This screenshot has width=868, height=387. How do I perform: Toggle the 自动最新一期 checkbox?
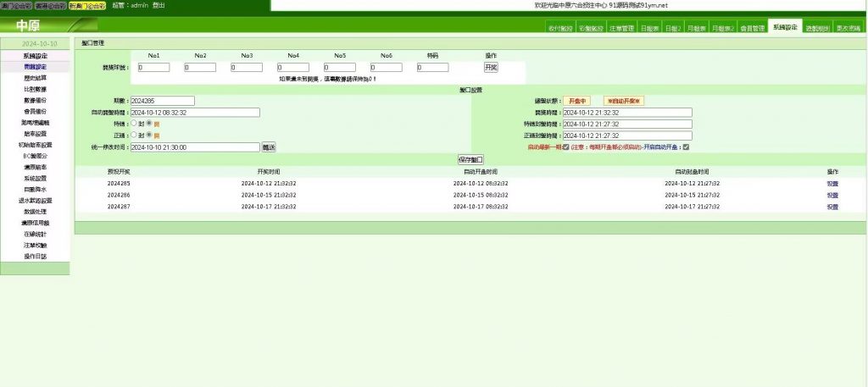pyautogui.click(x=566, y=147)
